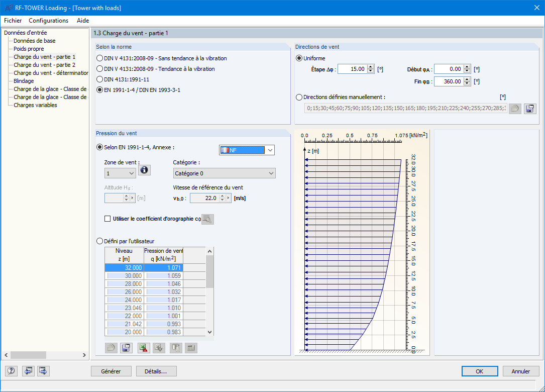
Task: Select Charges variables in the tree
Action: coord(35,105)
